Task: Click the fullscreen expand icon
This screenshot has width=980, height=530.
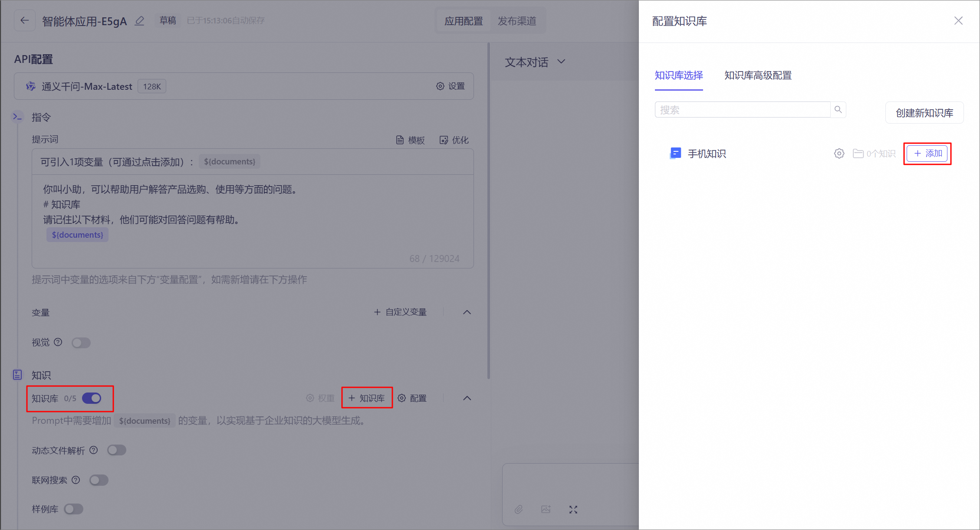Action: tap(573, 510)
